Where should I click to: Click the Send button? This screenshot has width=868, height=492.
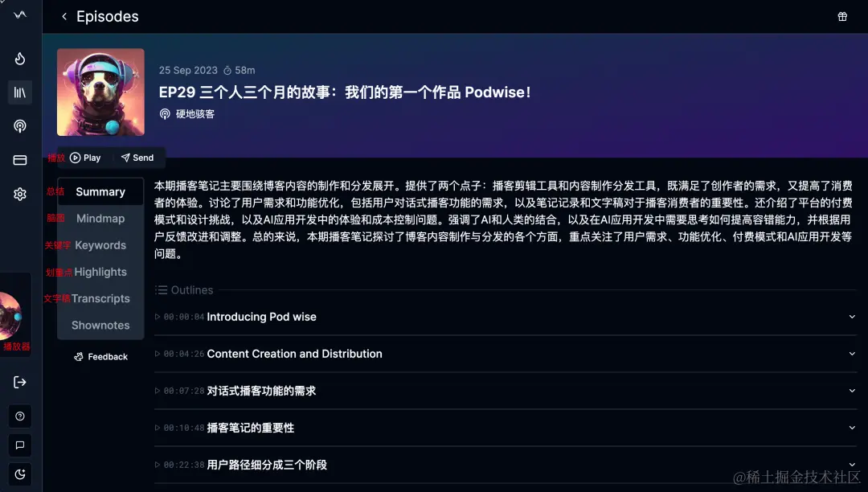137,158
